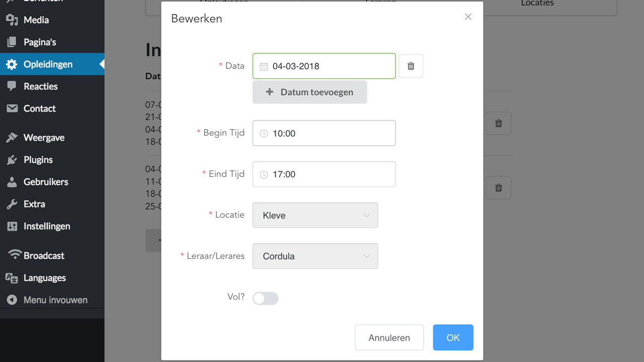Click the calendar icon in the Data field
The height and width of the screenshot is (362, 644).
(x=264, y=66)
